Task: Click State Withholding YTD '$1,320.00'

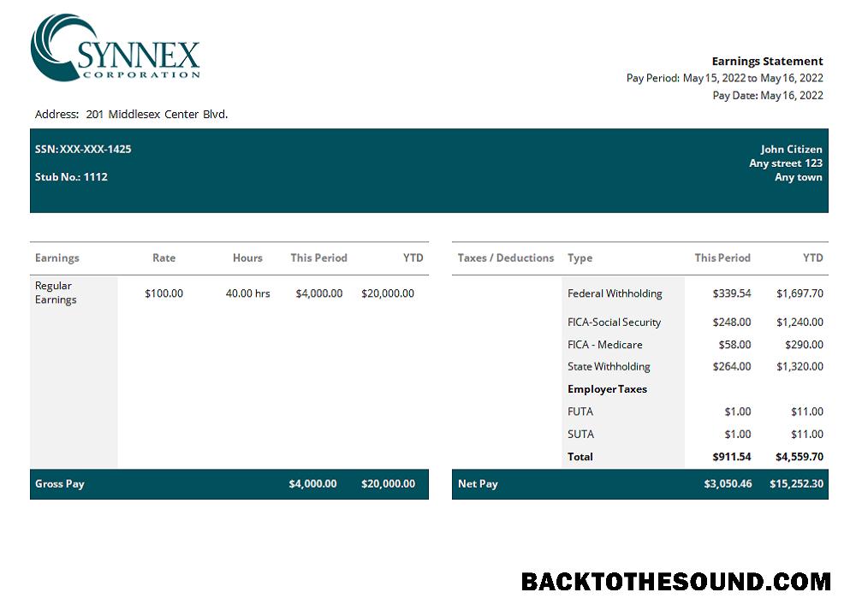Action: (x=800, y=367)
